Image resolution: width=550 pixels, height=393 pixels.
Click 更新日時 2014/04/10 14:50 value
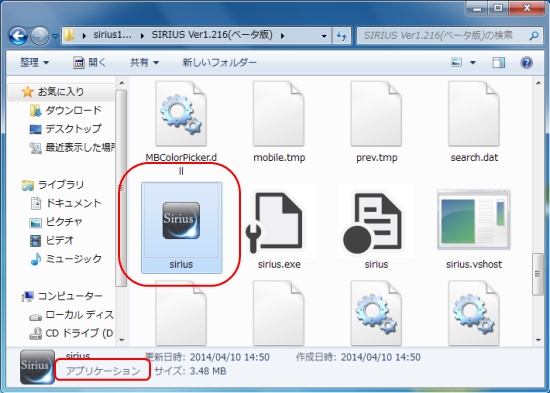[x=230, y=357]
